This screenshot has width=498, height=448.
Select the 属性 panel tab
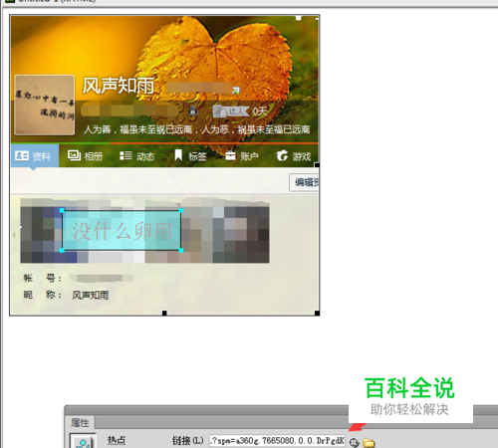point(80,422)
